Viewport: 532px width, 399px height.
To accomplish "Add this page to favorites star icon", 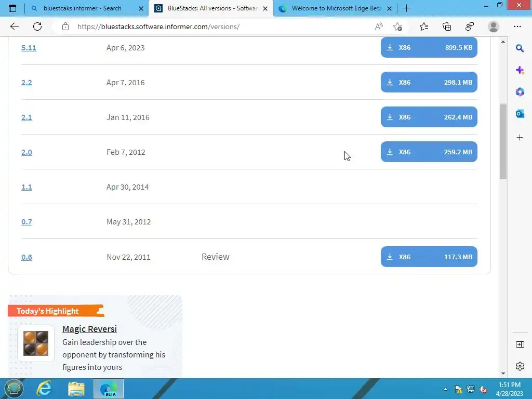I will tap(397, 26).
